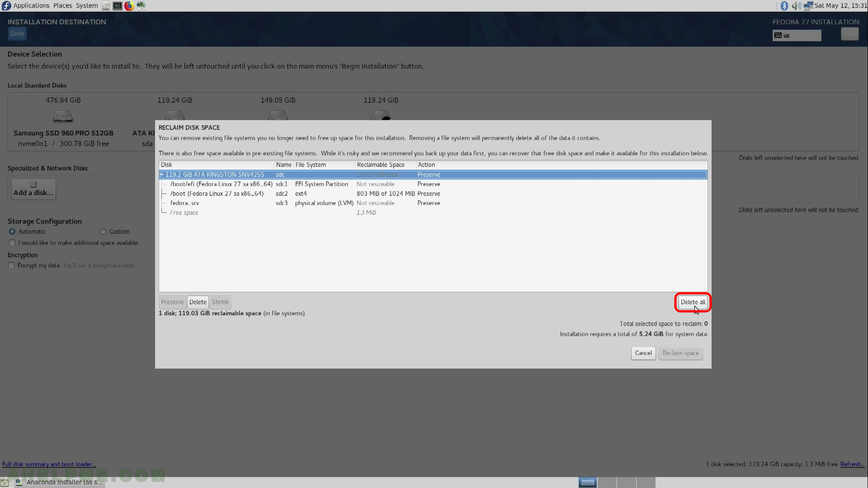Screen dimensions: 868x488
Task: Click the Shrink button
Action: 220,302
